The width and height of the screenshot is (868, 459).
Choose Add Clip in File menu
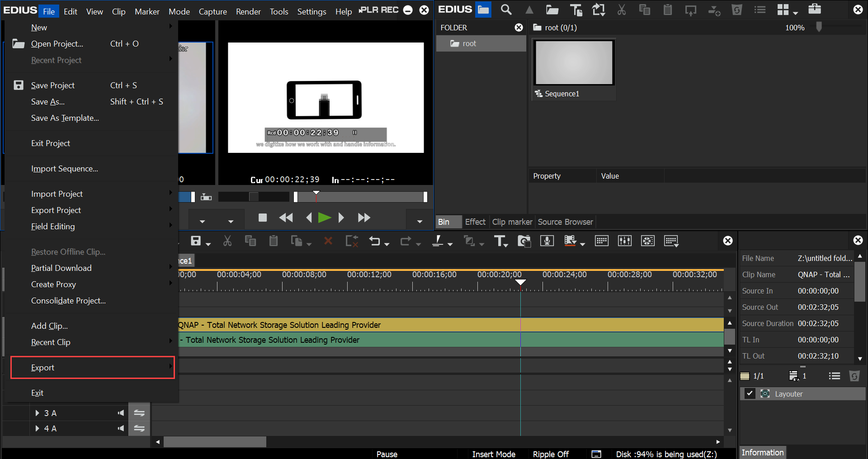[x=49, y=326]
